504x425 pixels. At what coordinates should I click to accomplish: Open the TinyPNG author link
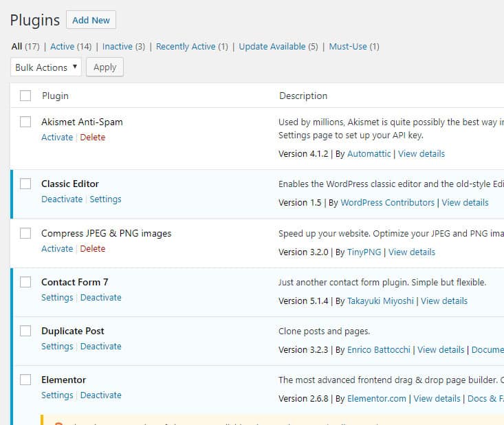click(364, 252)
